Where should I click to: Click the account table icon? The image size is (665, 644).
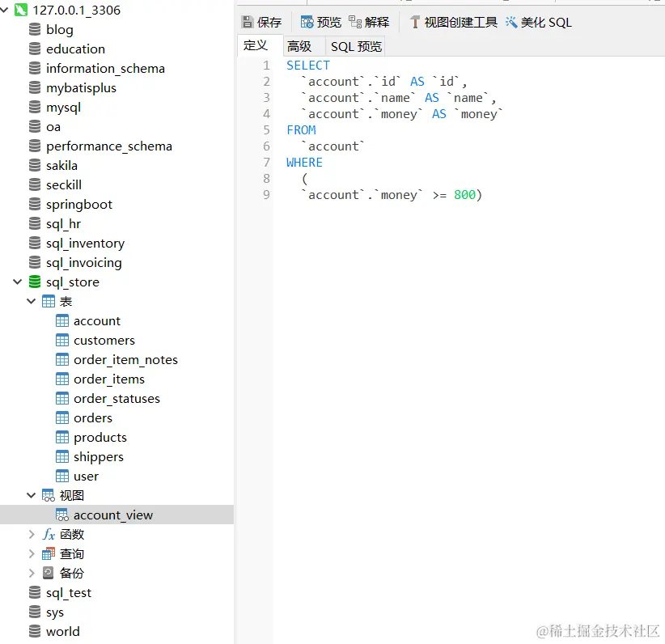click(62, 320)
